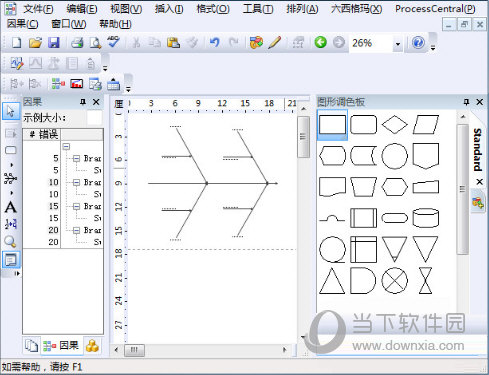The width and height of the screenshot is (489, 375).
Task: Undo the last action
Action: 214,43
